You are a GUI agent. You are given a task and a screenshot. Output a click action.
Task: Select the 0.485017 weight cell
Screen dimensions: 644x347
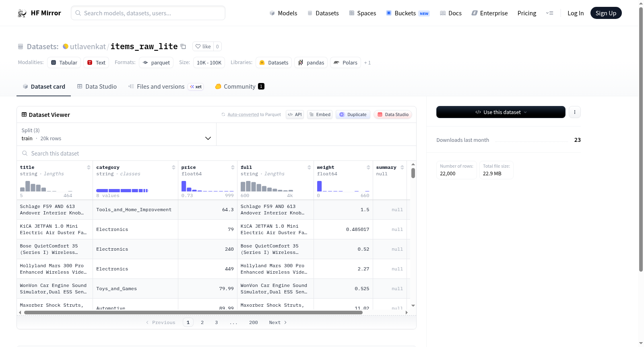coord(343,229)
